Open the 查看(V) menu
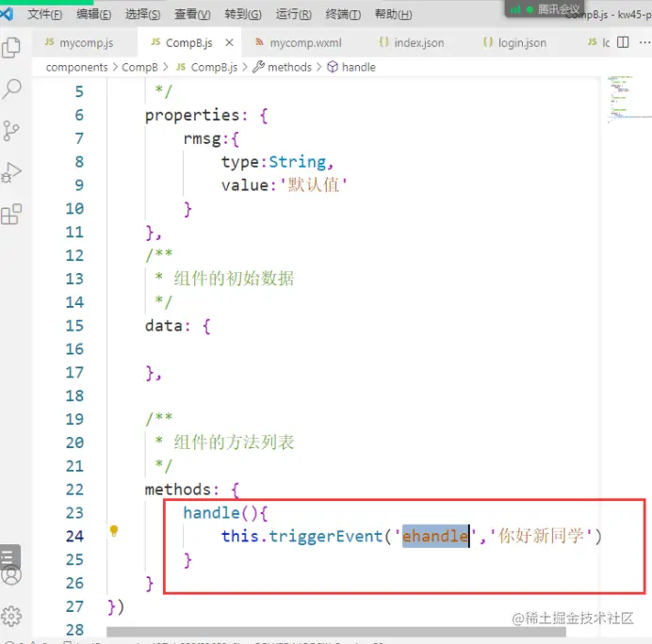The height and width of the screenshot is (644, 652). pos(192,14)
